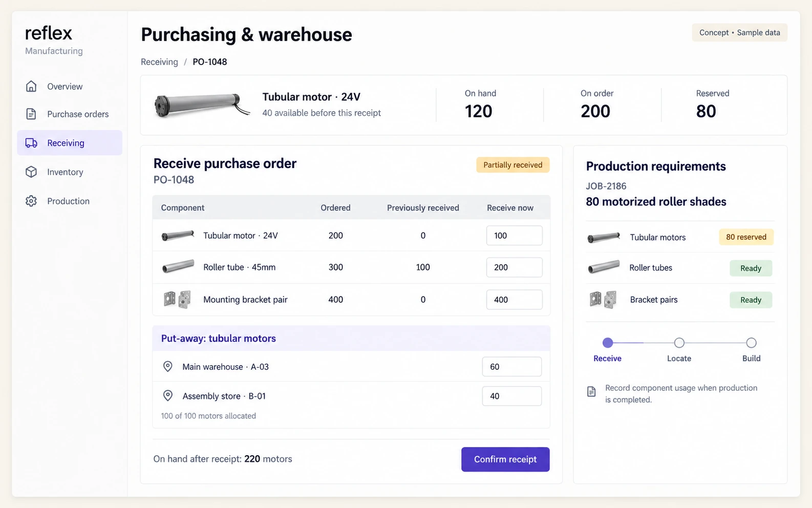Click the Purchase orders document icon
The width and height of the screenshot is (812, 508).
click(31, 114)
